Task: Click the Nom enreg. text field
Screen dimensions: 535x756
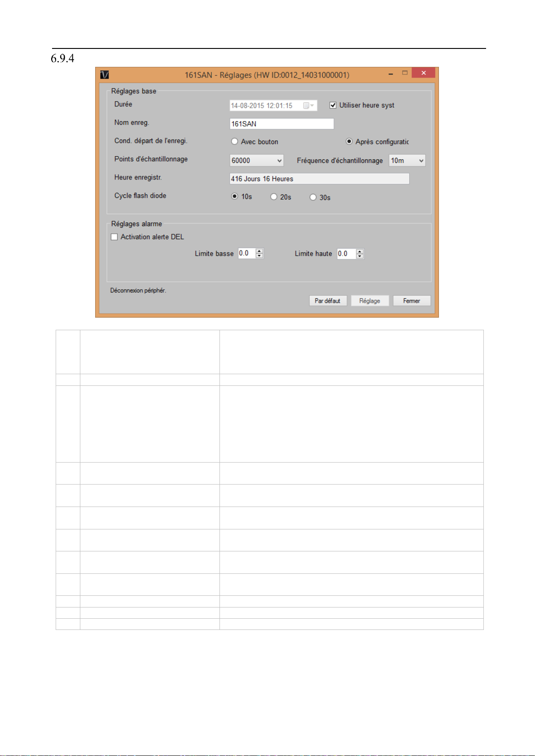Action: pos(282,124)
